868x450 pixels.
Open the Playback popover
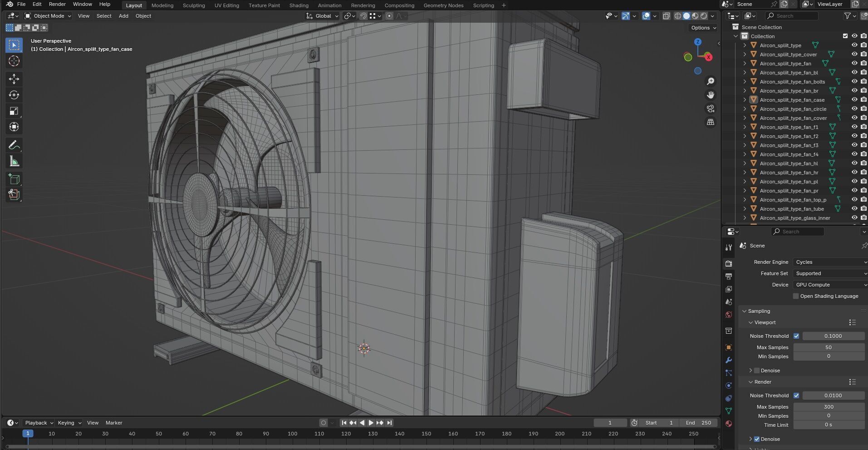click(39, 423)
